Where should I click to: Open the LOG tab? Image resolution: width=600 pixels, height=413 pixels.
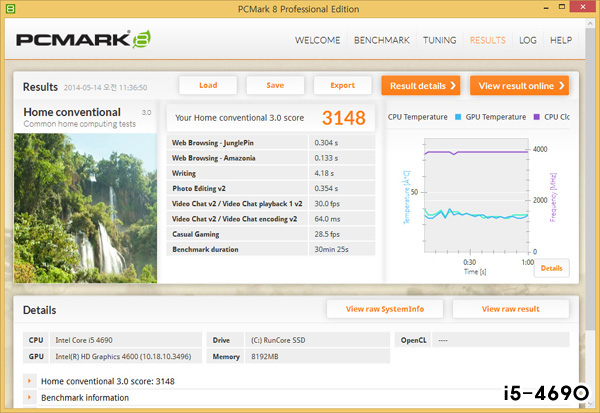click(x=528, y=40)
